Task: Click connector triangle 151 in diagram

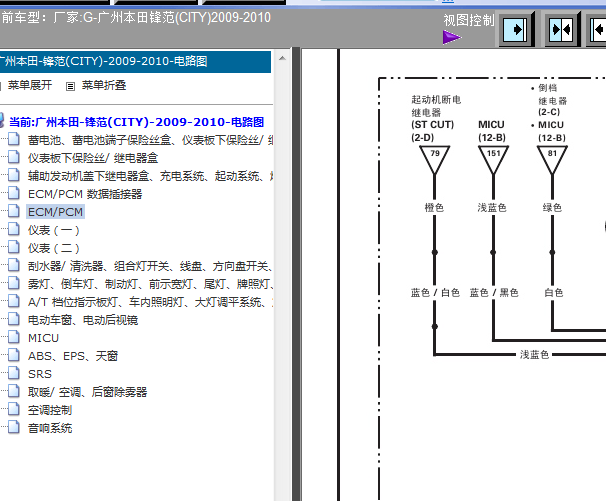Action: (x=494, y=159)
